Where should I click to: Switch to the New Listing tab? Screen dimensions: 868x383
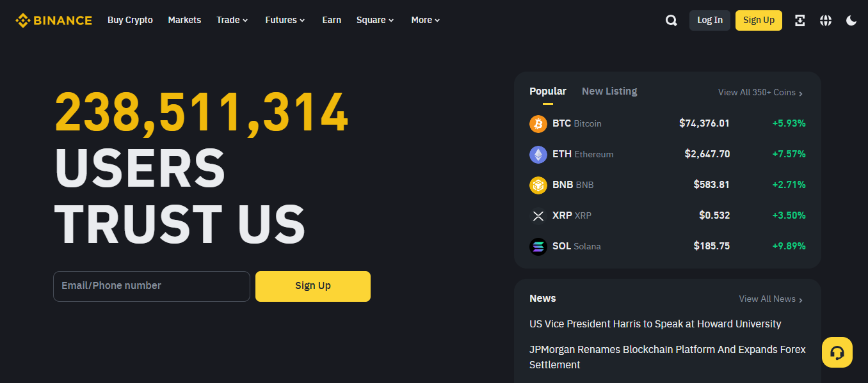[x=609, y=91]
